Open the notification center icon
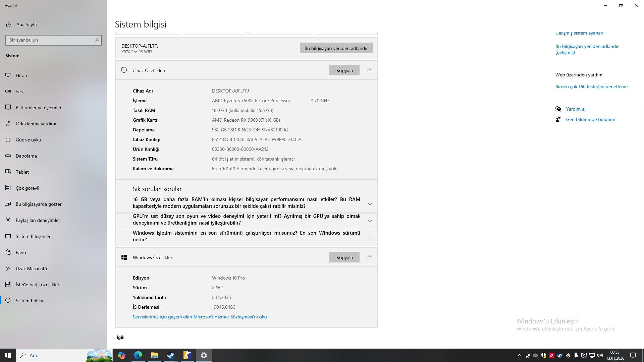 [633, 355]
